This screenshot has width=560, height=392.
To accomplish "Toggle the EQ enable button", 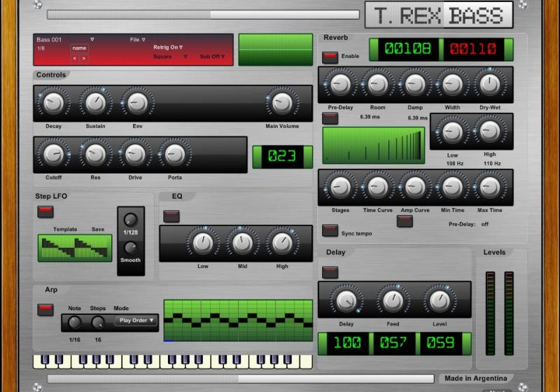I will (x=171, y=216).
